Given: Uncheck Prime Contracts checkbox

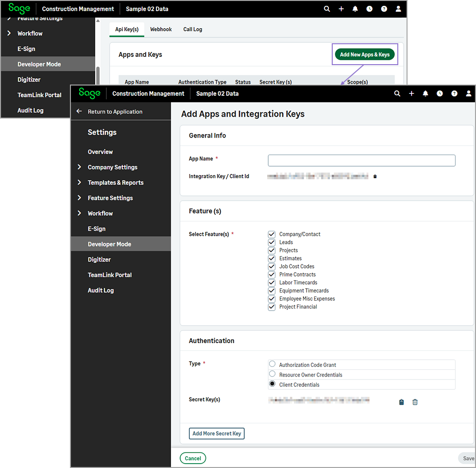Looking at the screenshot, I should click(x=272, y=275).
